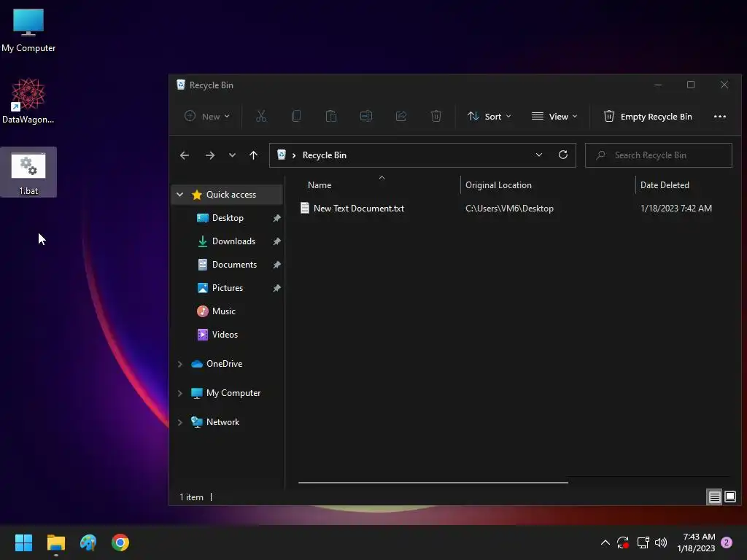Expand the My Computer tree node
The width and height of the screenshot is (747, 560).
point(179,393)
